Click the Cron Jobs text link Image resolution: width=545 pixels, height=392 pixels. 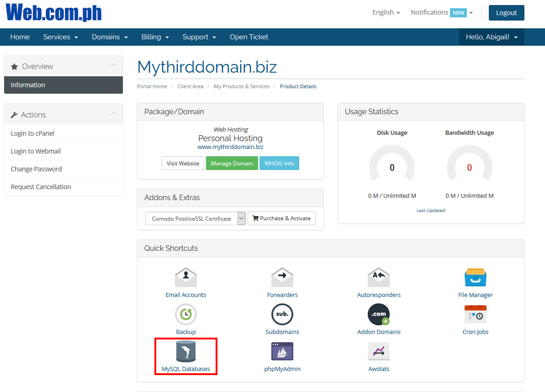[x=476, y=332]
